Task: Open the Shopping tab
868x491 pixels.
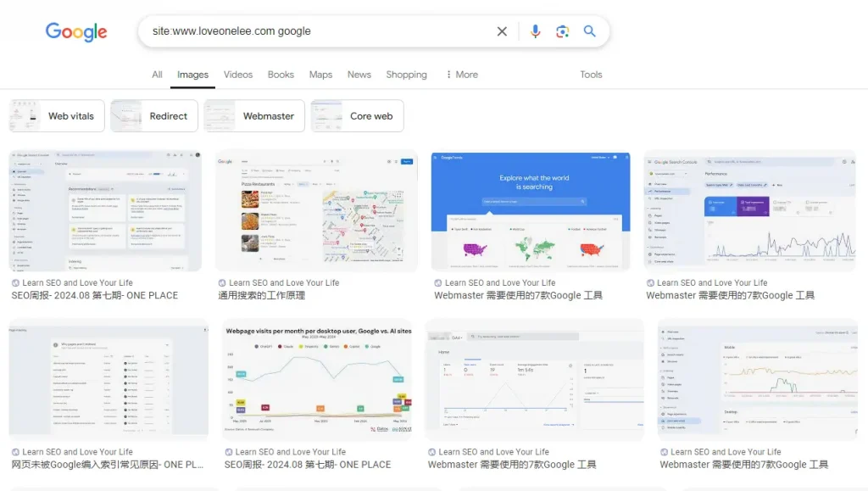Action: click(406, 75)
